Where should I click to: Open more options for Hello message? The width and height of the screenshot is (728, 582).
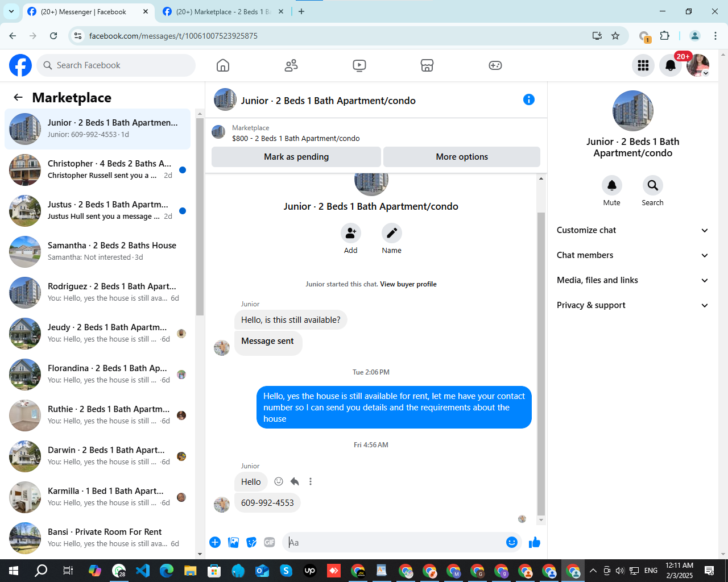311,481
